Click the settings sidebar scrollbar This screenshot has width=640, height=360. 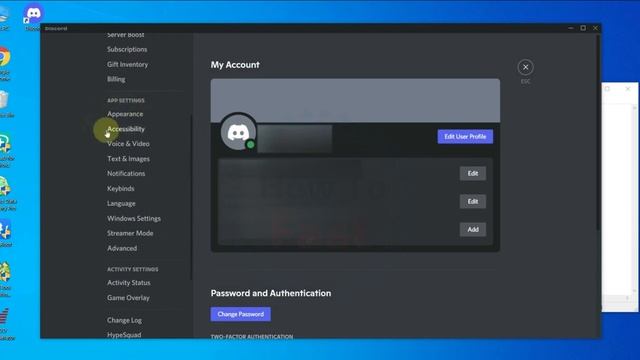191,197
